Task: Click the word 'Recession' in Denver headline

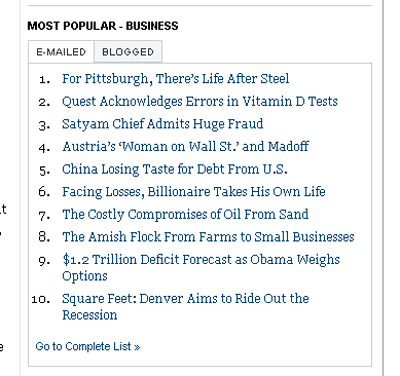Action: (90, 315)
